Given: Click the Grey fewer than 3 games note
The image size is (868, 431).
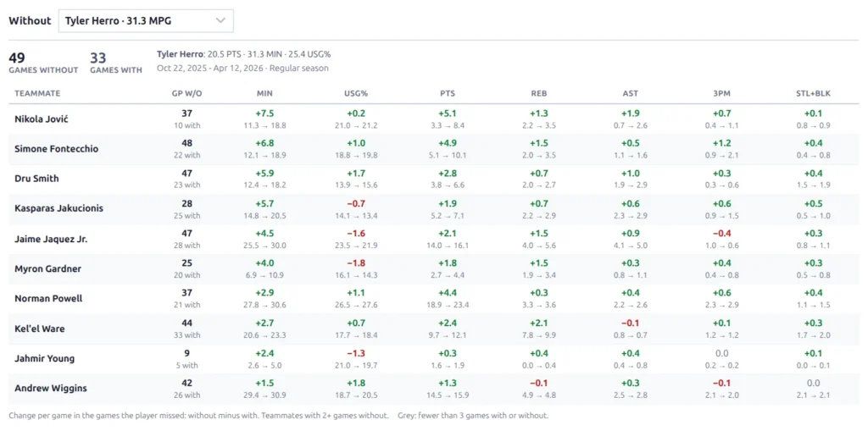Looking at the screenshot, I should 473,416.
